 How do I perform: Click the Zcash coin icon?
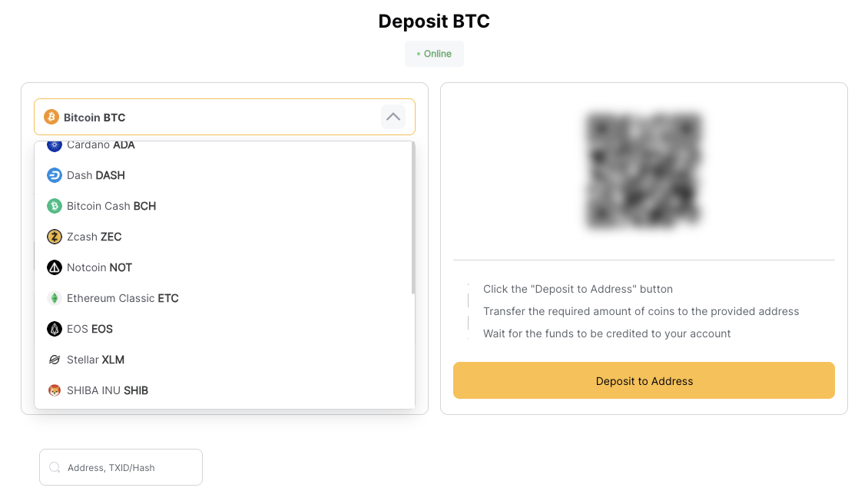click(x=53, y=237)
